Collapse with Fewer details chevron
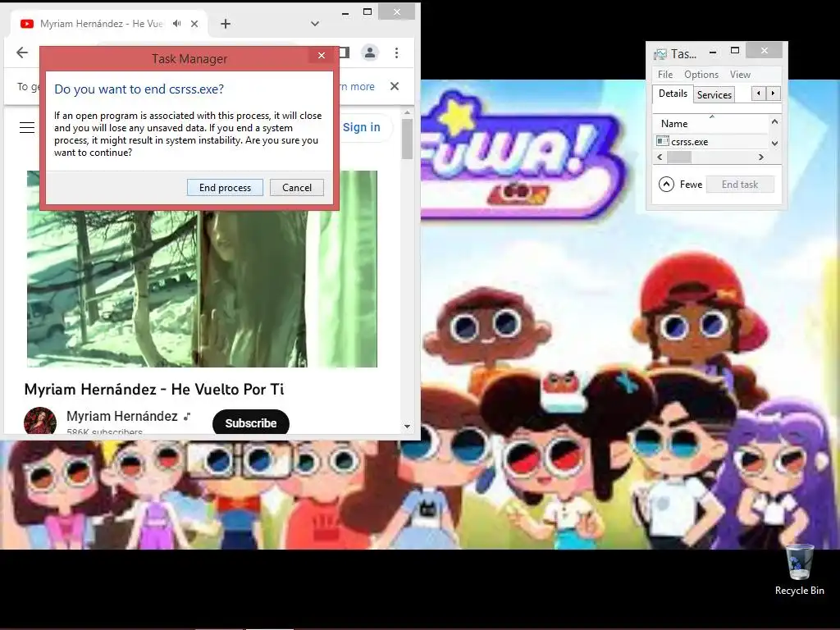Screen dimensions: 840x630 666,185
